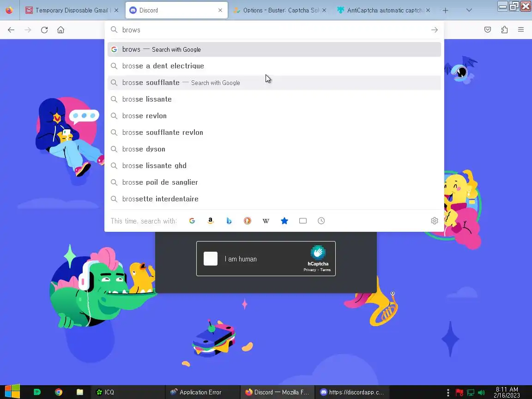Image resolution: width=532 pixels, height=399 pixels.
Task: Choose suggestion 'brosse lissante'
Action: point(274,99)
